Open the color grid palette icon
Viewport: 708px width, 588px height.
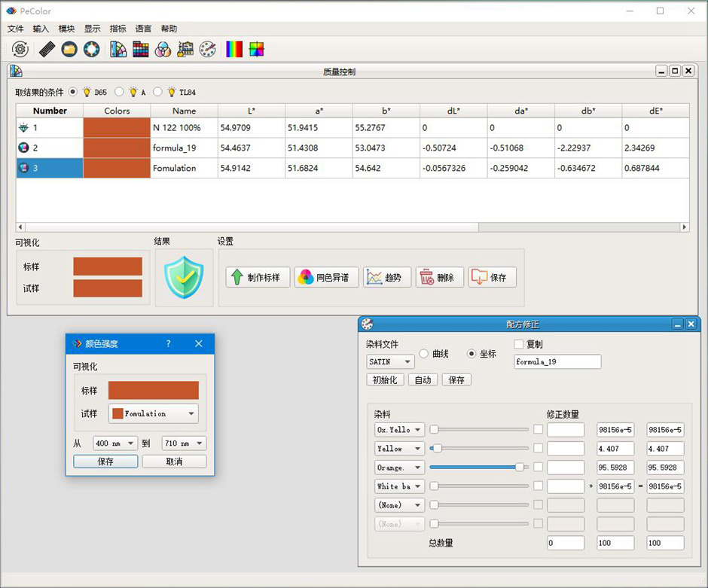[x=141, y=50]
